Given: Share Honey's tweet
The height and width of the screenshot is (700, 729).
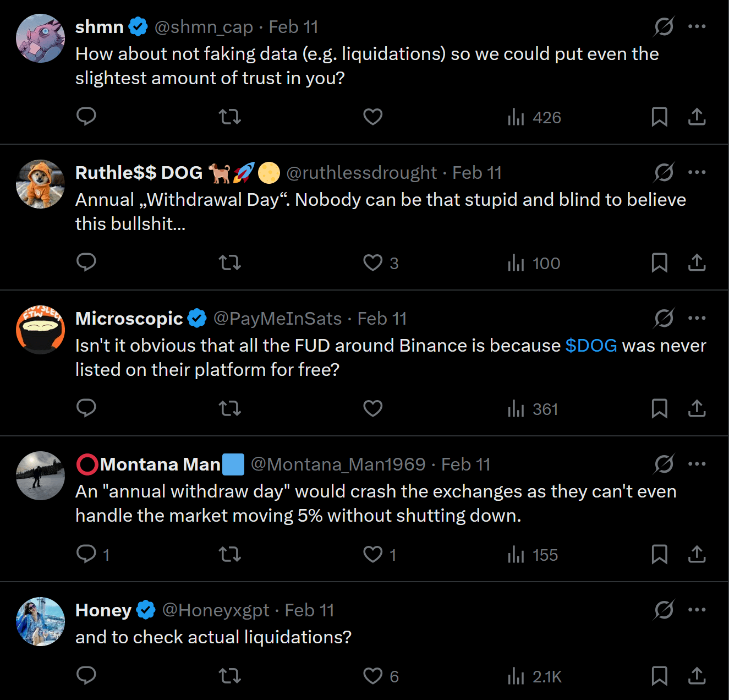Looking at the screenshot, I should pos(697,675).
